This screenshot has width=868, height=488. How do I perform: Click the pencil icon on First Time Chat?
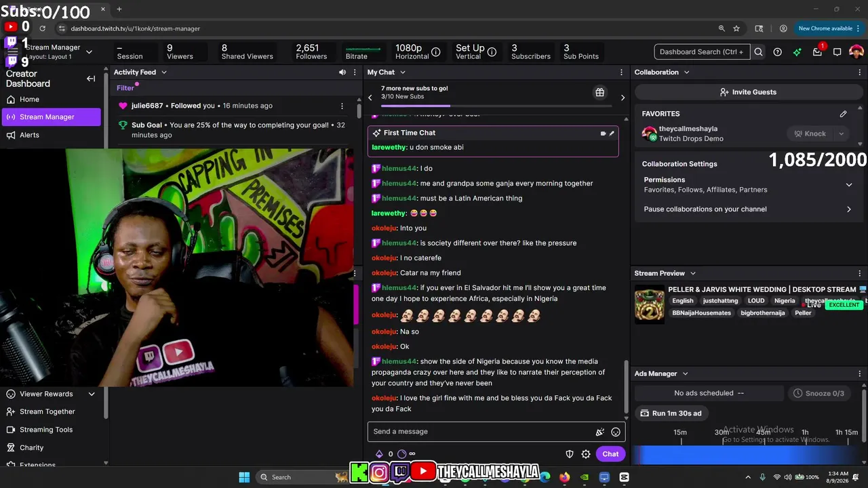tap(612, 134)
